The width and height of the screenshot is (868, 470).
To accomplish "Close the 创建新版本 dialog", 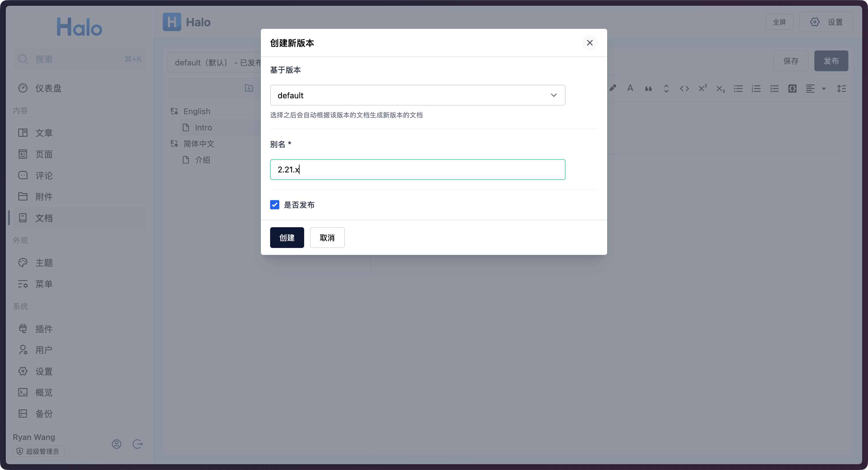I will click(589, 43).
